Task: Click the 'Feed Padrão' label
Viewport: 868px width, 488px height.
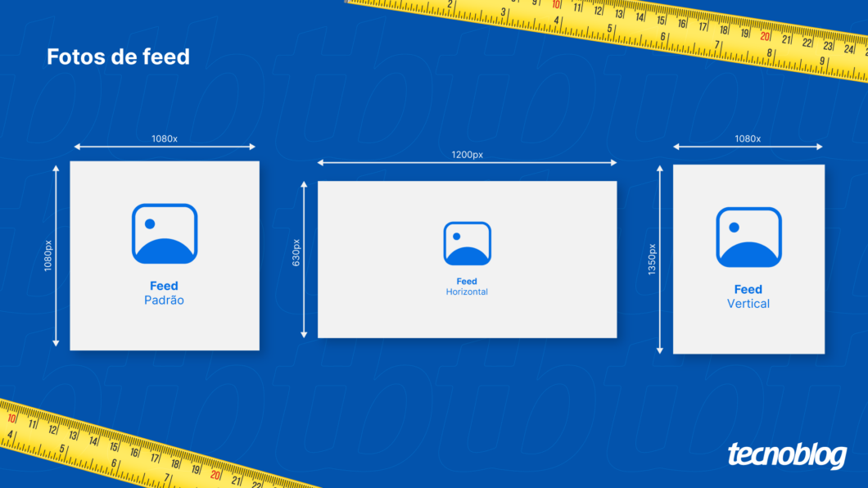Action: 164,292
